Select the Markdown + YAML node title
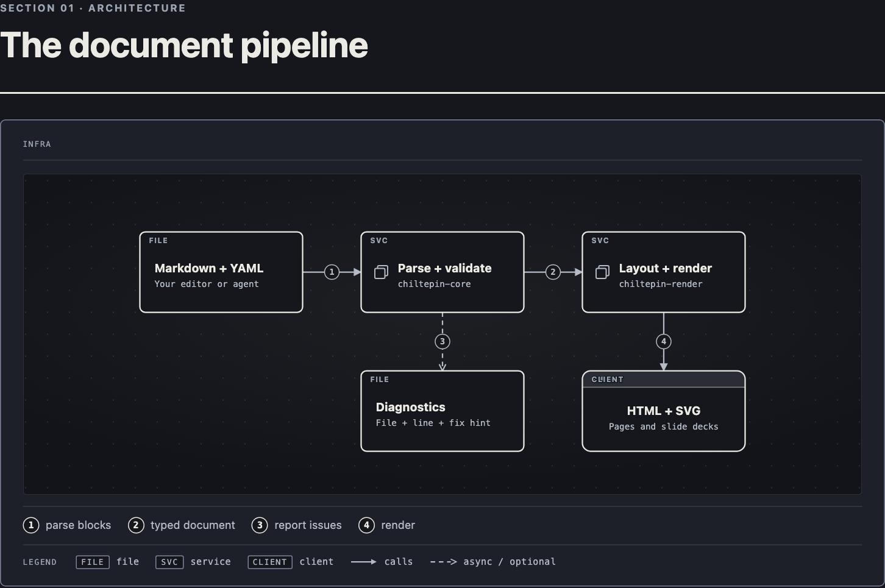The image size is (885, 588). click(x=209, y=268)
